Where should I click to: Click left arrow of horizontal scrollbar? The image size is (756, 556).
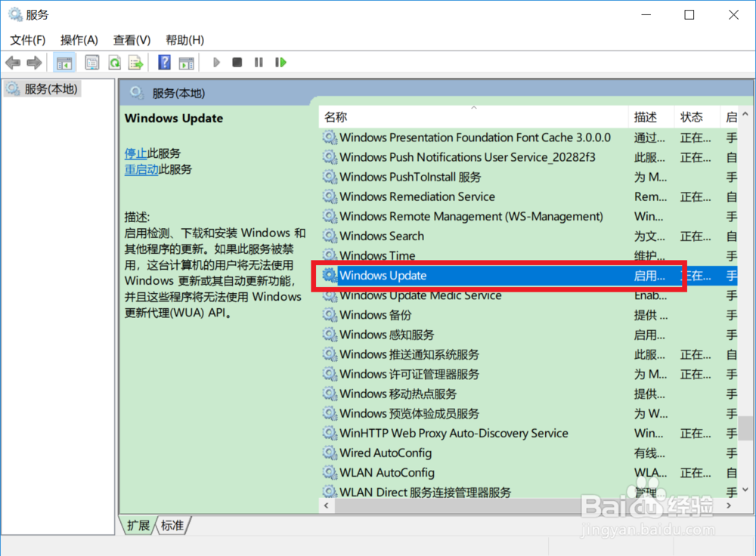point(327,505)
